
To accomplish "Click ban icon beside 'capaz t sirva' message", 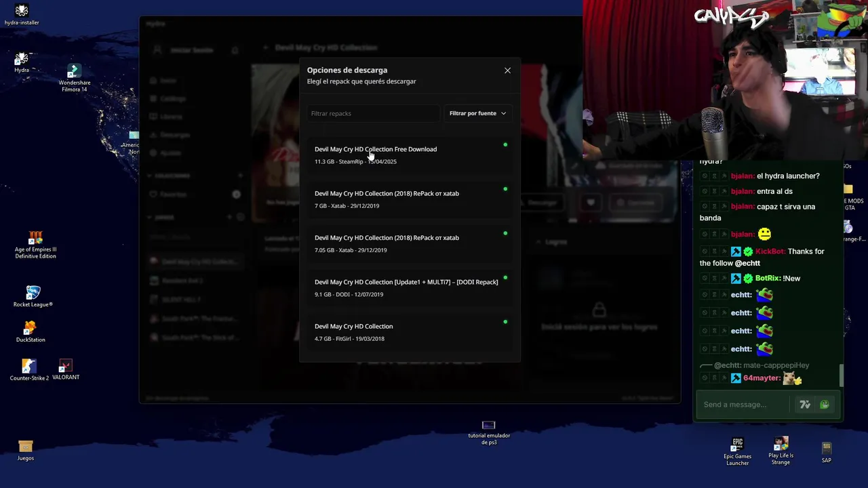I will [x=705, y=207].
